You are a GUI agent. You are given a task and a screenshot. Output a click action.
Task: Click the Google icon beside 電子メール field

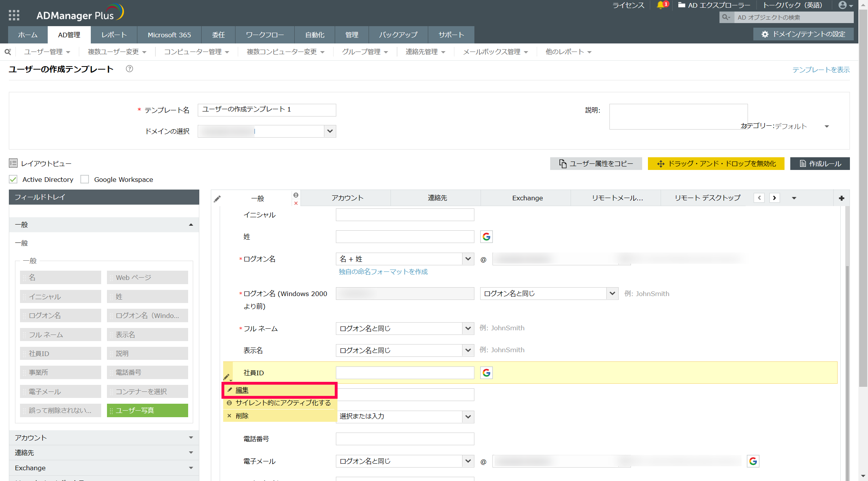[x=753, y=461]
